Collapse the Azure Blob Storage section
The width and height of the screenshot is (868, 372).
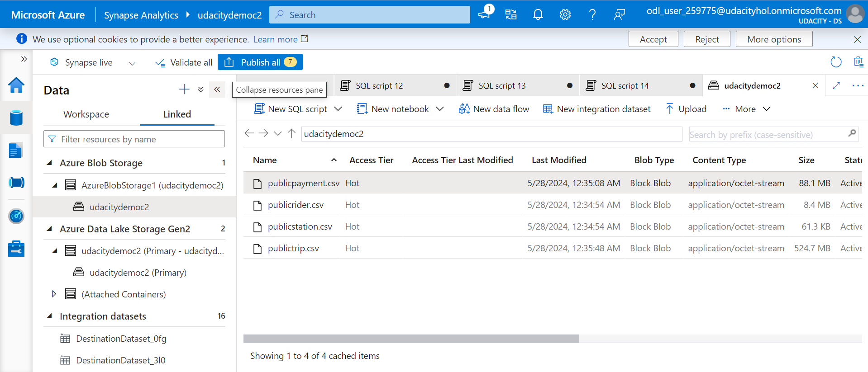coord(49,163)
